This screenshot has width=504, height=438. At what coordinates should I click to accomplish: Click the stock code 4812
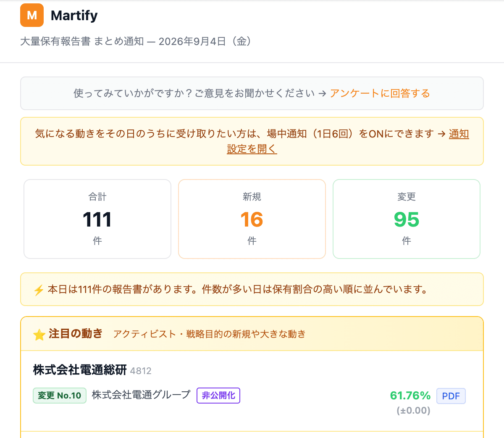coord(141,371)
